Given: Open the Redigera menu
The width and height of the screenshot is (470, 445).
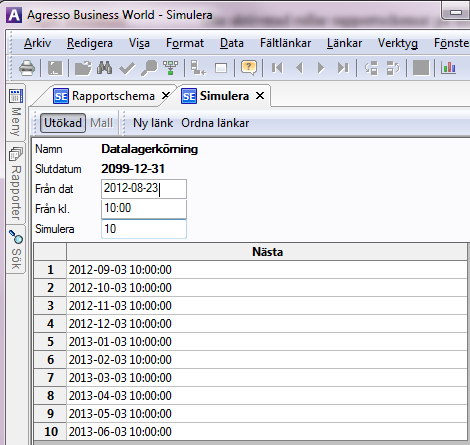Looking at the screenshot, I should point(90,43).
